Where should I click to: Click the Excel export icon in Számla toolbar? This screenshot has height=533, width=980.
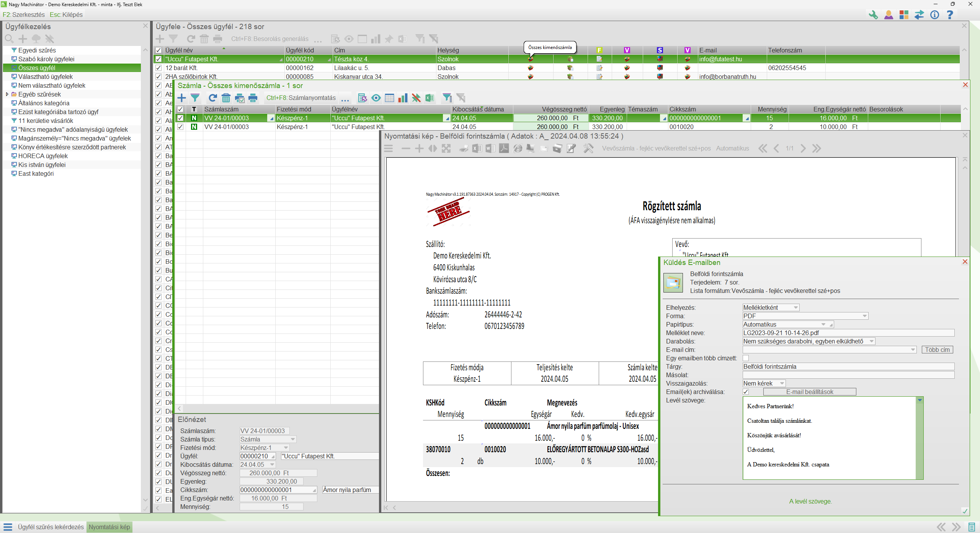430,98
